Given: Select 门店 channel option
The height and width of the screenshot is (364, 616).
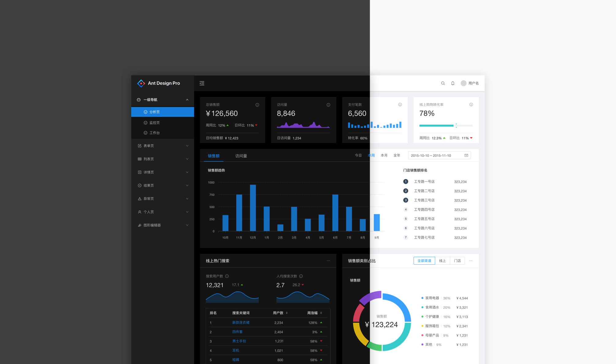Looking at the screenshot, I should pos(457,261).
